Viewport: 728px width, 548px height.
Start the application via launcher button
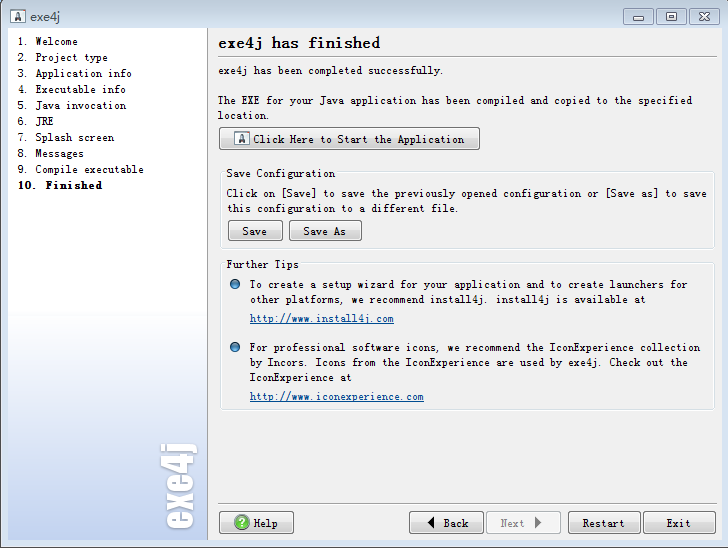pyautogui.click(x=349, y=139)
